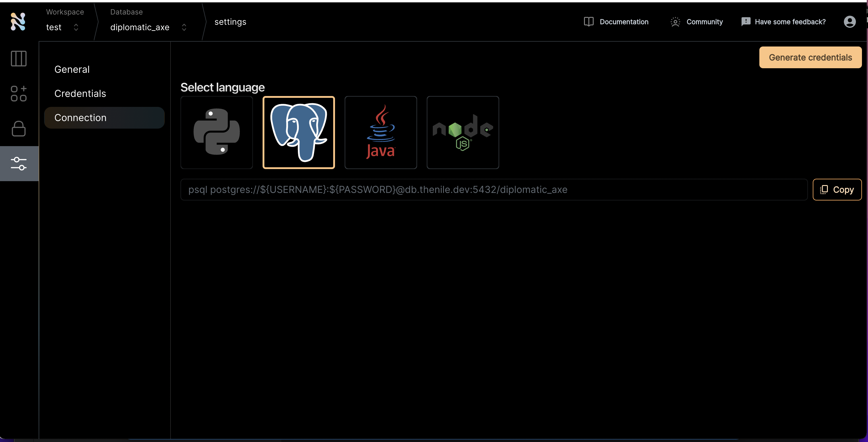Choose the Java language tile
This screenshot has height=442, width=868.
pos(381,132)
